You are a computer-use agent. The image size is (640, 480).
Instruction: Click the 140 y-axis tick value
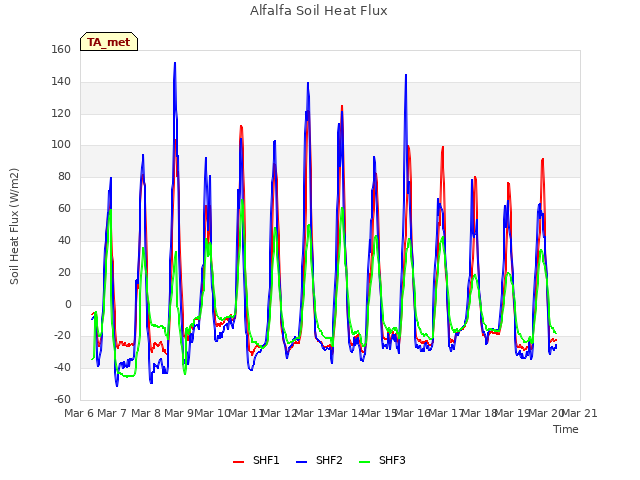[x=61, y=81]
